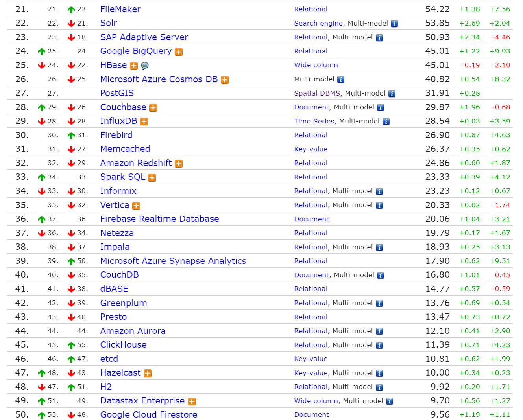Open the Netezza link
523x420 pixels.
tap(117, 233)
